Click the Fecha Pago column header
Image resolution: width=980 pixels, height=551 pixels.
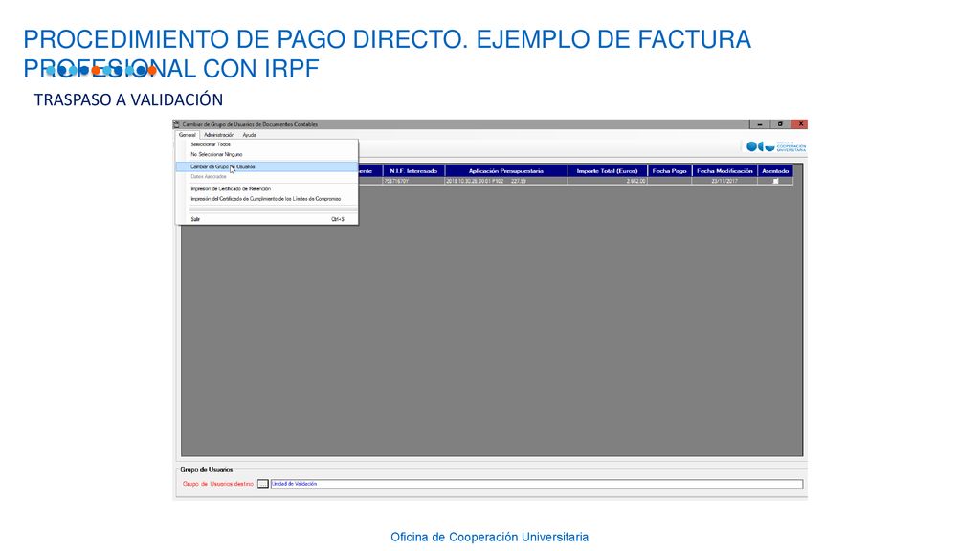669,171
